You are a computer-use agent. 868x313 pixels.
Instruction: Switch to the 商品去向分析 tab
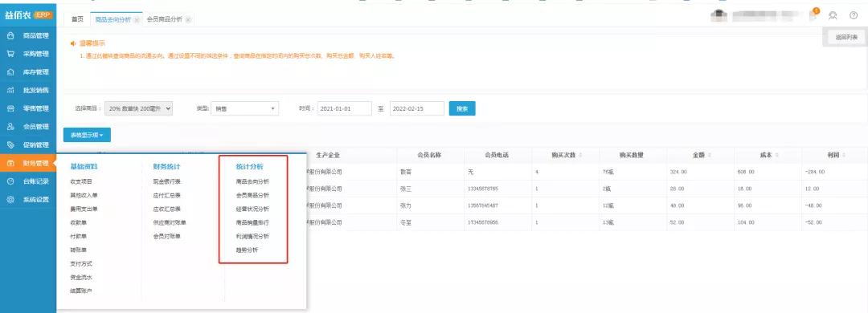[113, 19]
